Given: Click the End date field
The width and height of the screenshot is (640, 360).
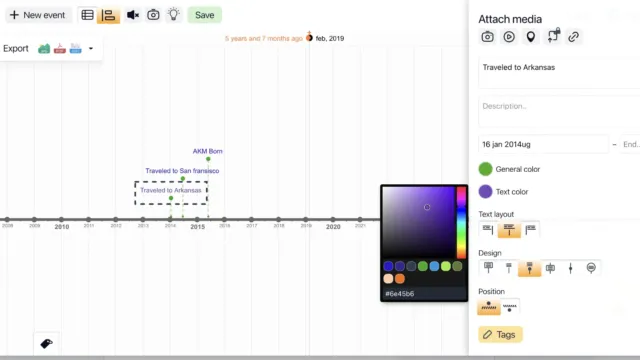Looking at the screenshot, I should [630, 144].
